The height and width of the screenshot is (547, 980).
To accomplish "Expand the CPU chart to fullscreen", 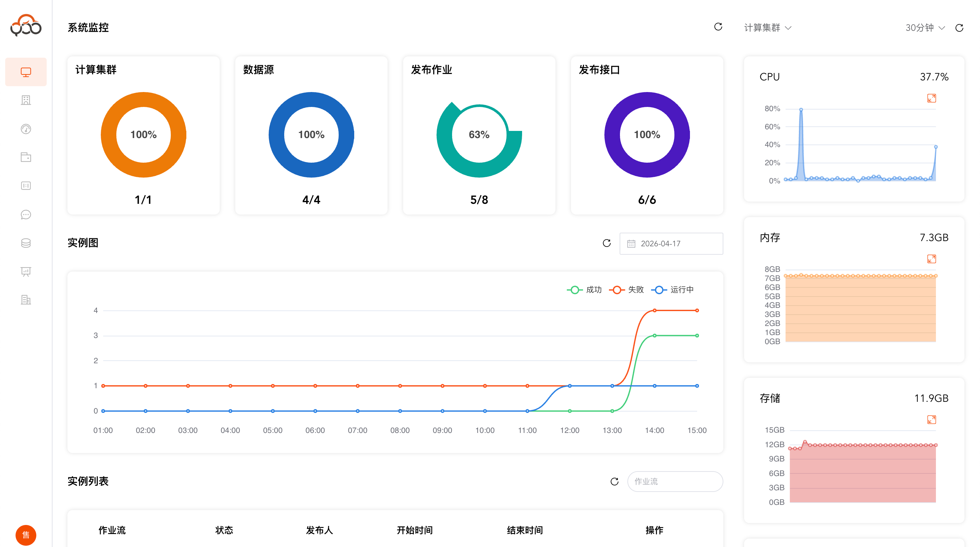I will (931, 98).
